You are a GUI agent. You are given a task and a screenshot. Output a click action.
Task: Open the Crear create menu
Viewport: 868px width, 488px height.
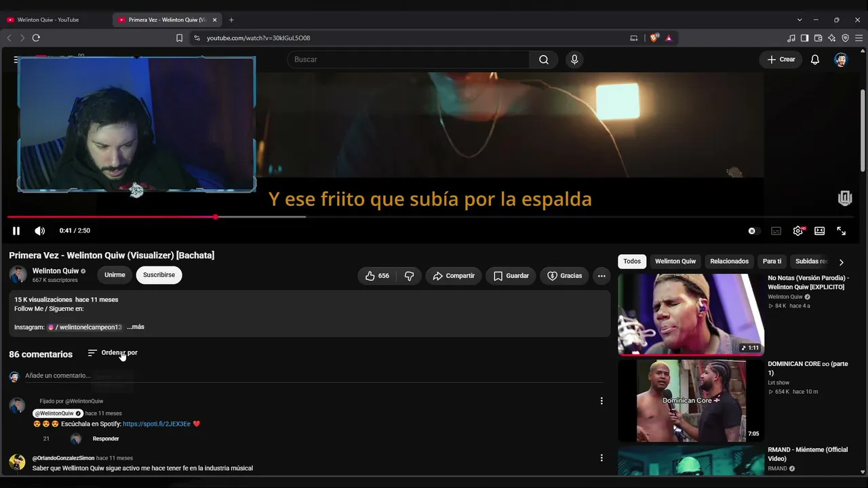click(x=781, y=60)
